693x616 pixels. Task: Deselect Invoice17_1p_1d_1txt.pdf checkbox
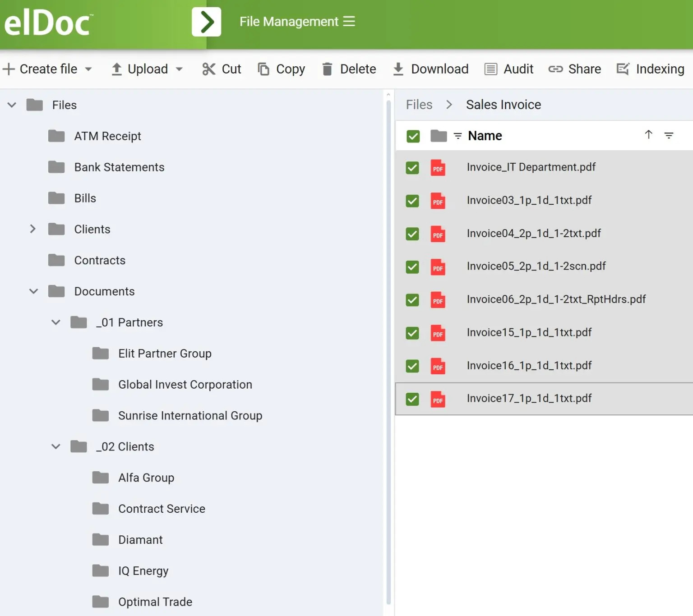[412, 399]
